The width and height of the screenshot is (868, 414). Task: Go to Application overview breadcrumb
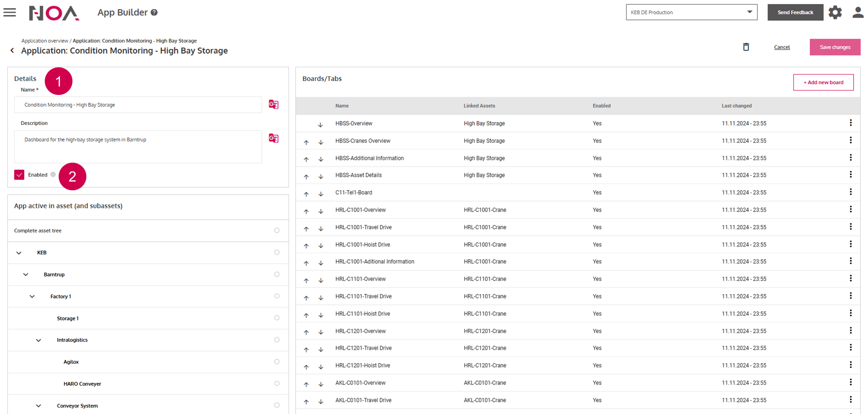coord(45,41)
